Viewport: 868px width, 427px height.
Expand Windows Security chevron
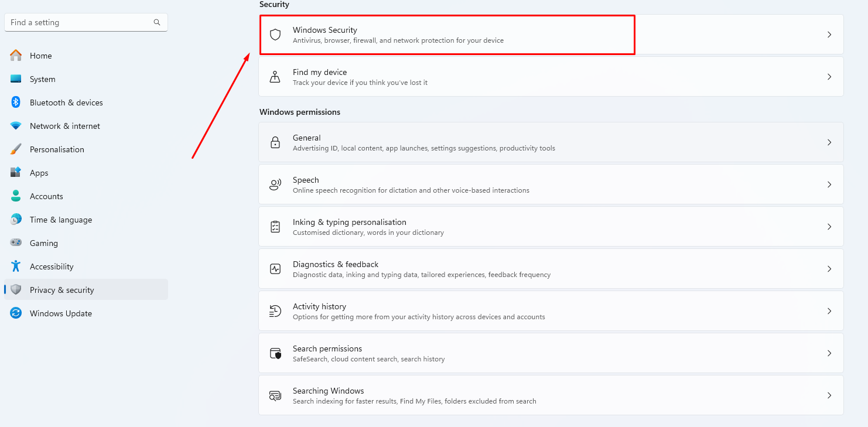pos(829,35)
